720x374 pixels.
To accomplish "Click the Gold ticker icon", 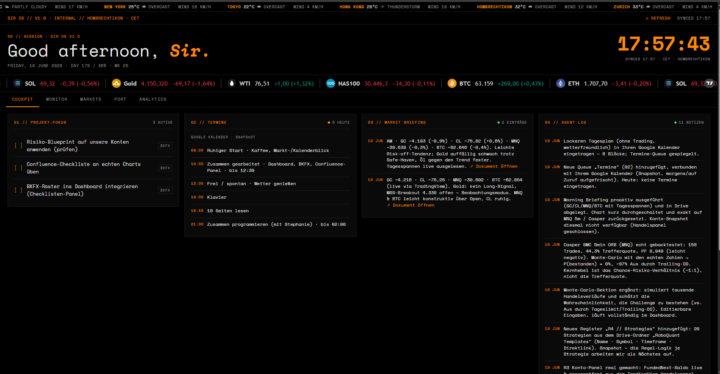I will pos(116,83).
